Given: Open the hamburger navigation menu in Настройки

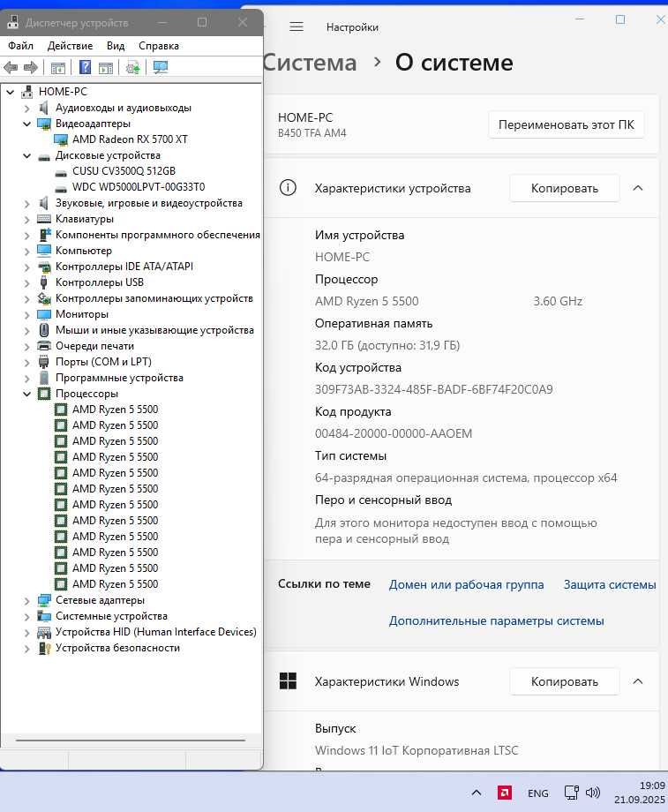Looking at the screenshot, I should tap(296, 27).
